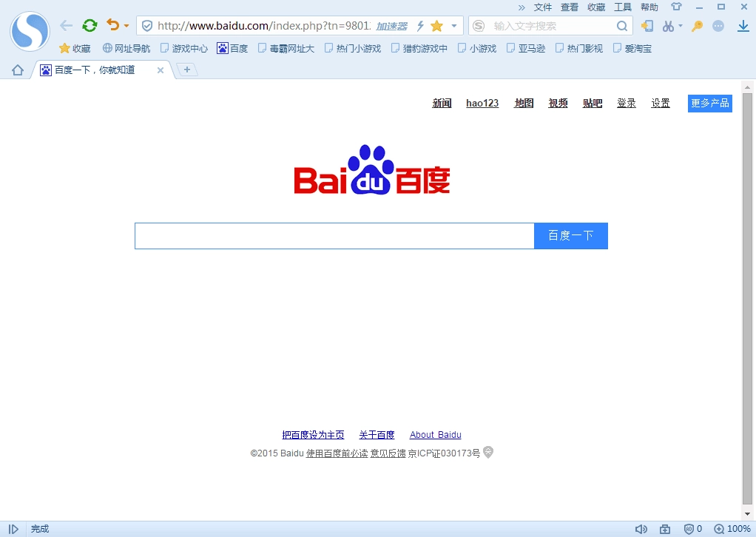Viewport: 756px width, 537px height.
Task: Open the 热门小游戏 bookmark
Action: [x=353, y=48]
